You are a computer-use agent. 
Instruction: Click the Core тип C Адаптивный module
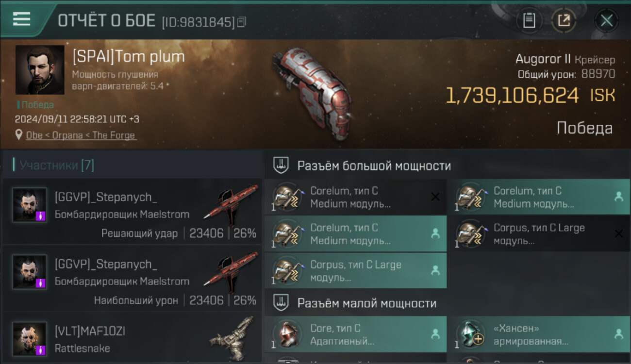(x=355, y=334)
